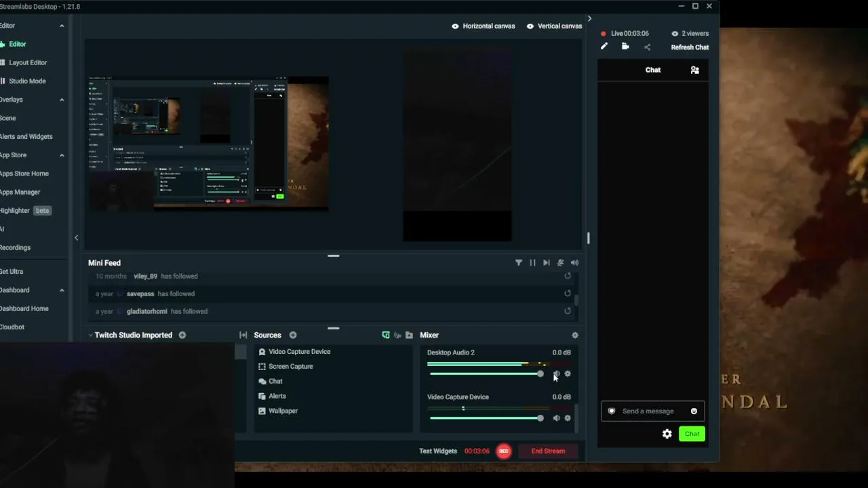Open the Mixer settings gear

(x=575, y=335)
